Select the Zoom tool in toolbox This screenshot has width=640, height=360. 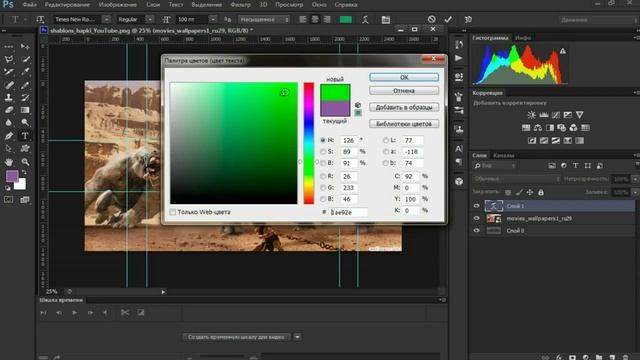[x=25, y=162]
